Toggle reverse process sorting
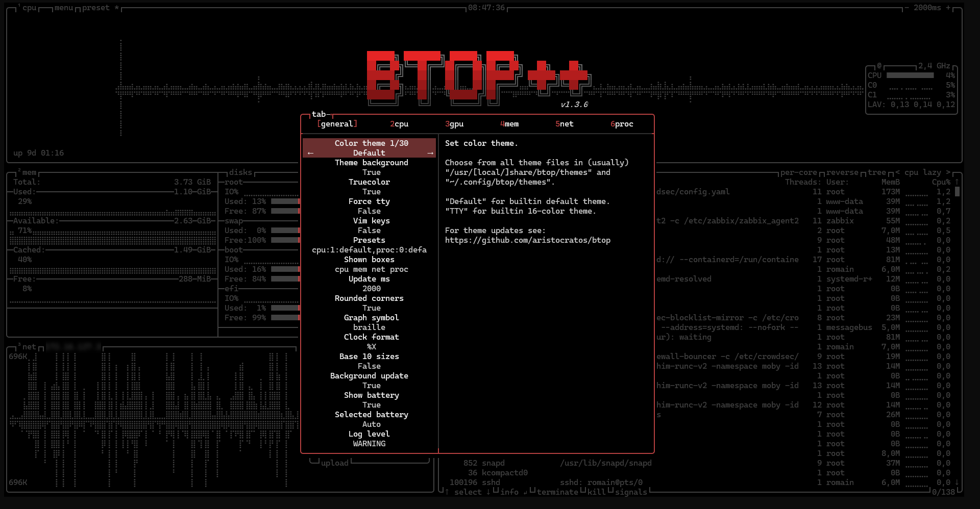The image size is (980, 509). click(842, 172)
